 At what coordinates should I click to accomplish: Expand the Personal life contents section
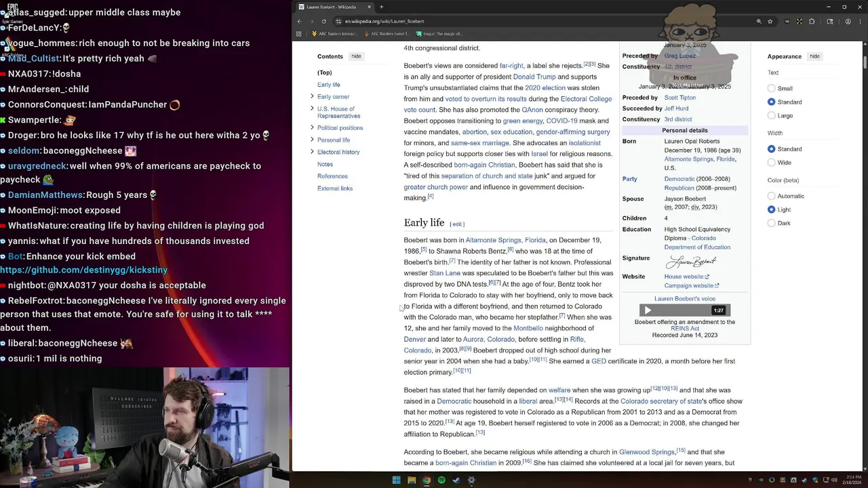point(312,140)
